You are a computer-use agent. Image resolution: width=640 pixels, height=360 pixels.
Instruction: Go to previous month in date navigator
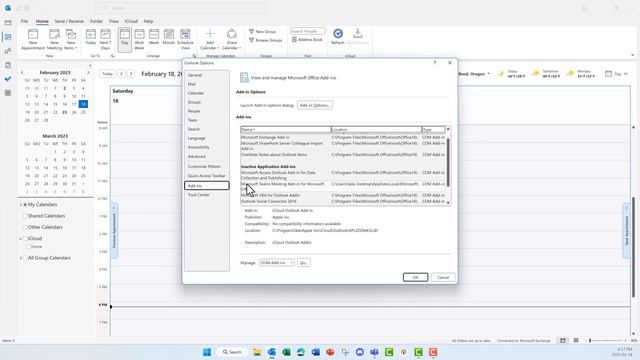[22, 72]
